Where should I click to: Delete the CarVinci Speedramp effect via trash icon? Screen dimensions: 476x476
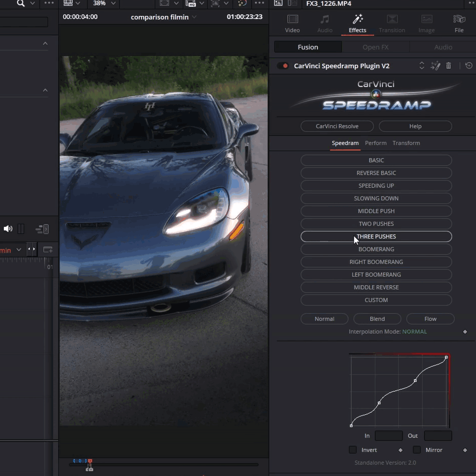click(x=449, y=66)
